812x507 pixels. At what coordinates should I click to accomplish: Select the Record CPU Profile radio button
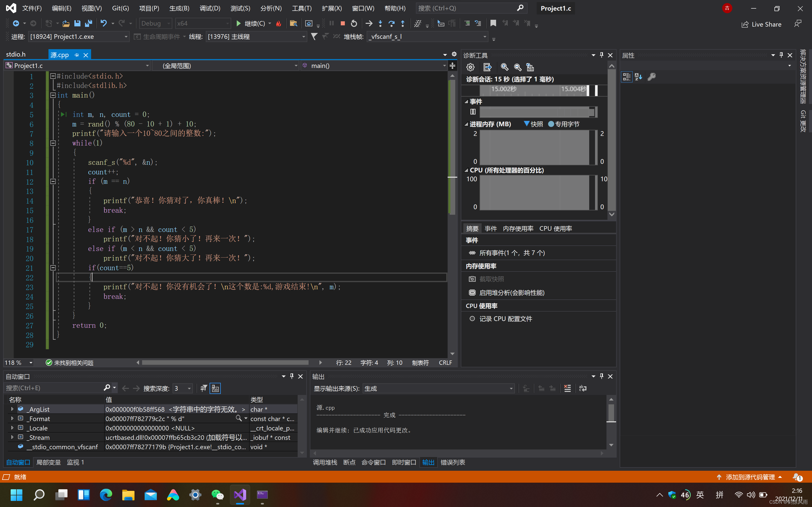[x=472, y=319]
